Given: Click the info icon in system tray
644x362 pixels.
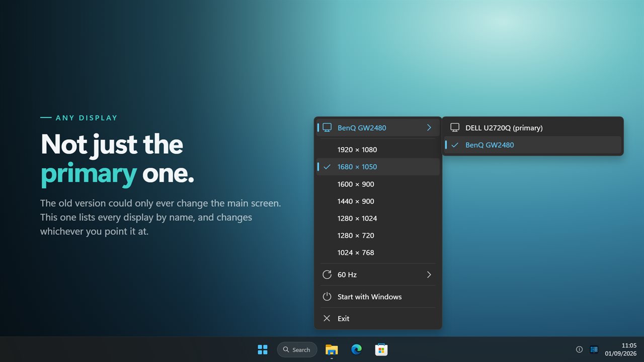Looking at the screenshot, I should point(579,349).
